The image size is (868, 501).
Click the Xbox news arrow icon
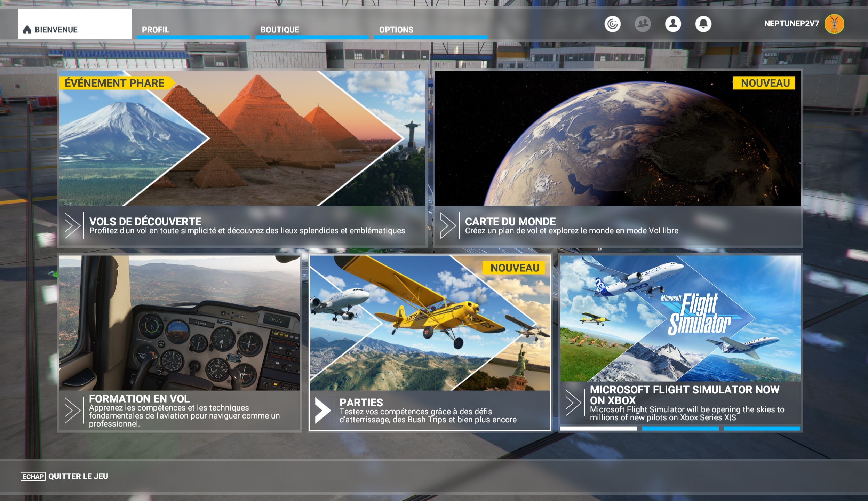[573, 403]
